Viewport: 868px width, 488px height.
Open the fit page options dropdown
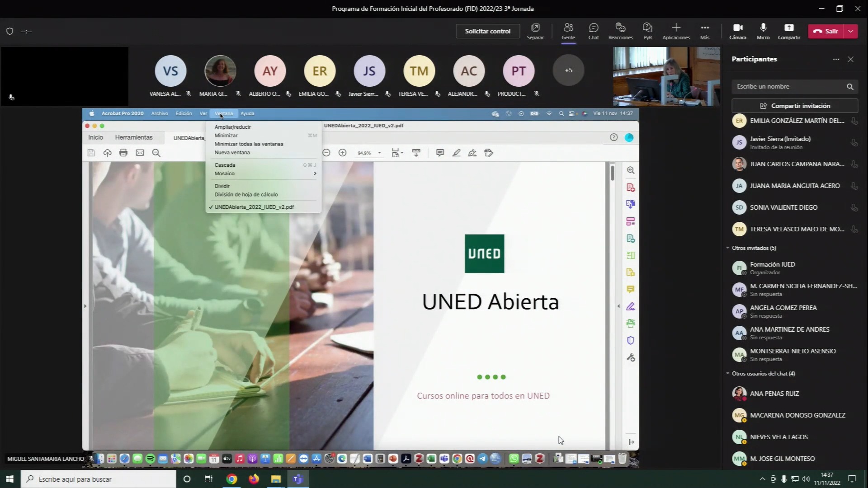[x=397, y=153]
